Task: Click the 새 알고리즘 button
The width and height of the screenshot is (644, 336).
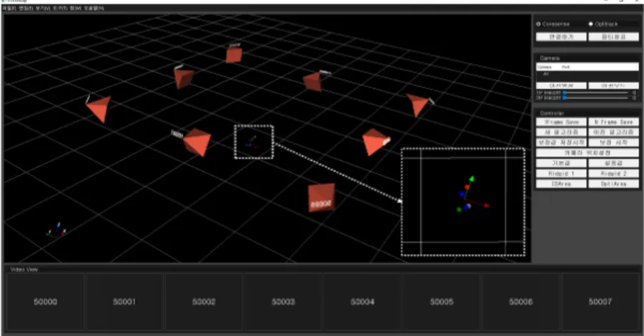Action: 561,132
